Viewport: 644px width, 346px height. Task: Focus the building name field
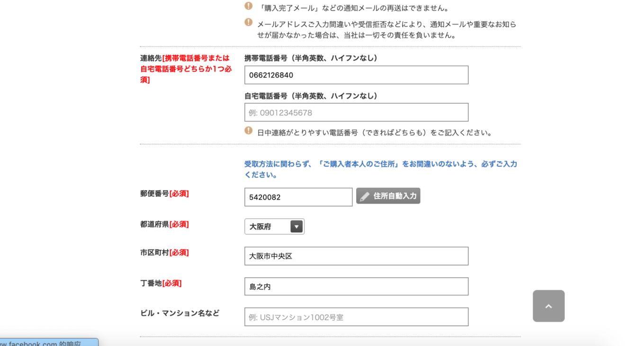coord(356,317)
